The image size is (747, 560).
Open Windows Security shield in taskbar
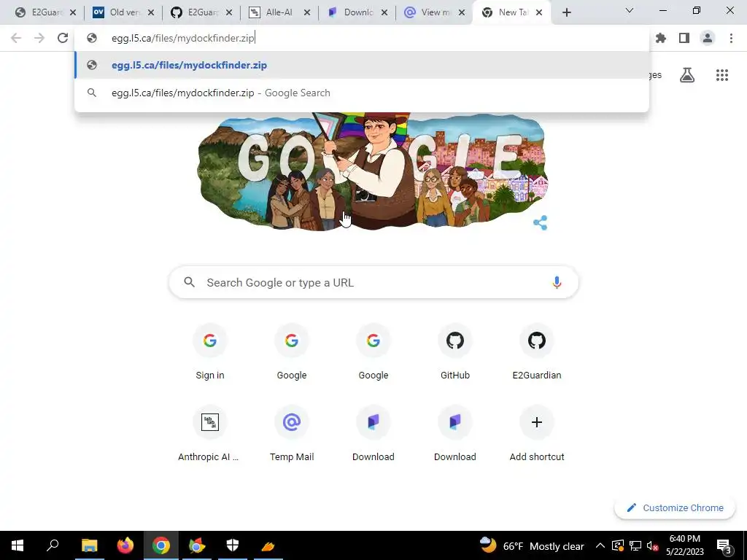click(233, 545)
